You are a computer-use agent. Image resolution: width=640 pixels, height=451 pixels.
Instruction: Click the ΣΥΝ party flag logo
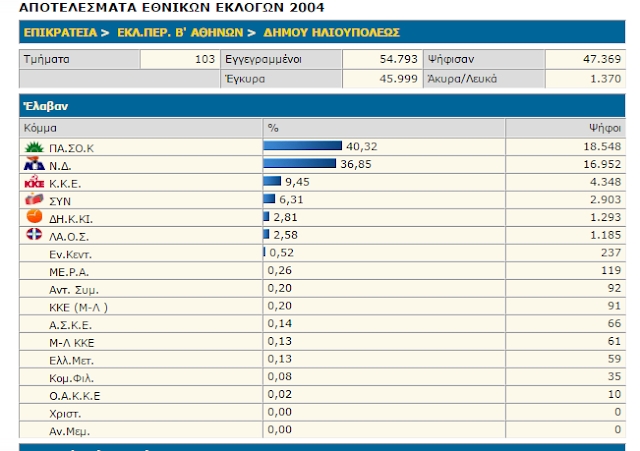34,199
